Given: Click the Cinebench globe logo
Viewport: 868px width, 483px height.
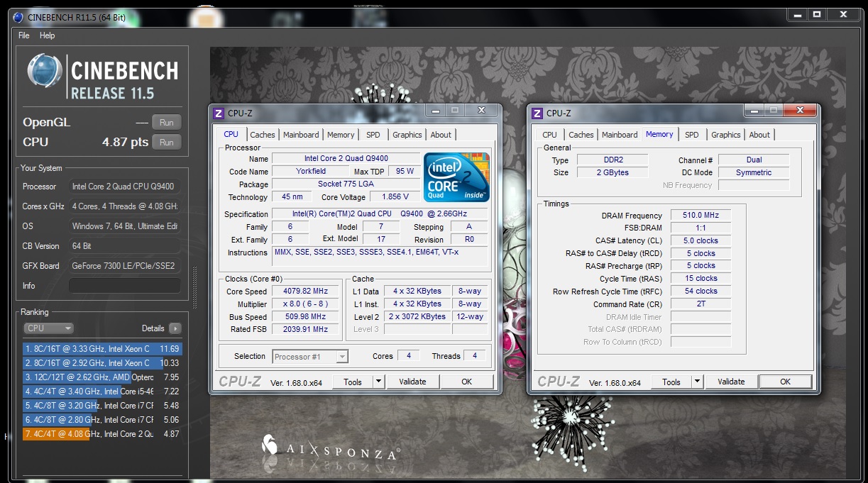Looking at the screenshot, I should click(46, 72).
